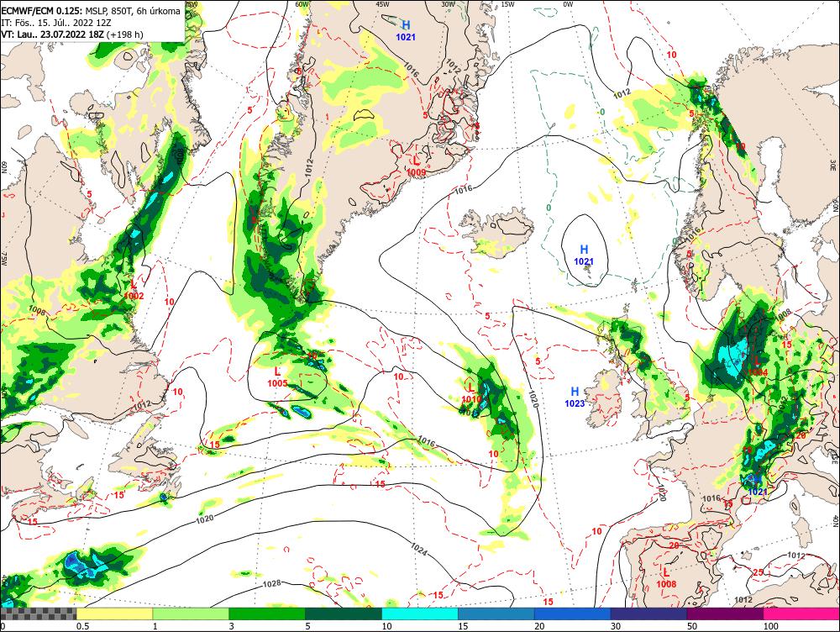Click the red 20 isotherm label over Spain
The height and width of the screenshot is (632, 840).
pyautogui.click(x=674, y=545)
